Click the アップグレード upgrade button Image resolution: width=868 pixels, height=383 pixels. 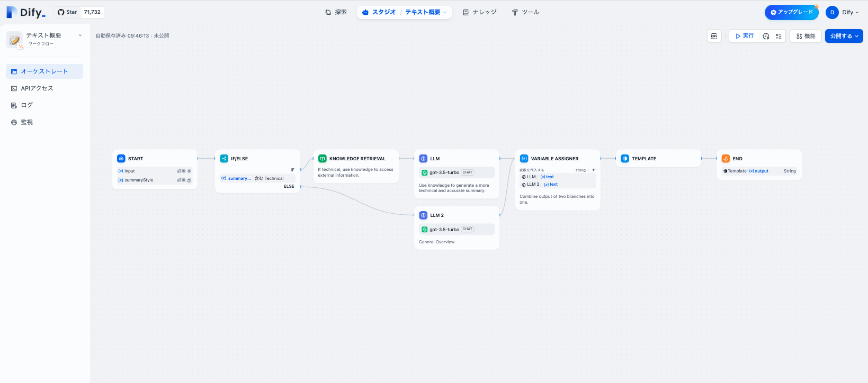791,12
